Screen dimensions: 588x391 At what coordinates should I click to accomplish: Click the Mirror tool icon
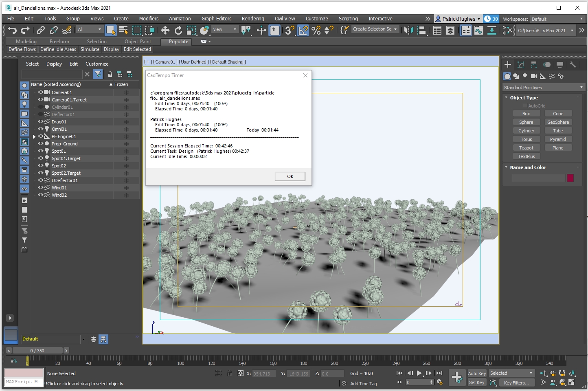point(408,30)
